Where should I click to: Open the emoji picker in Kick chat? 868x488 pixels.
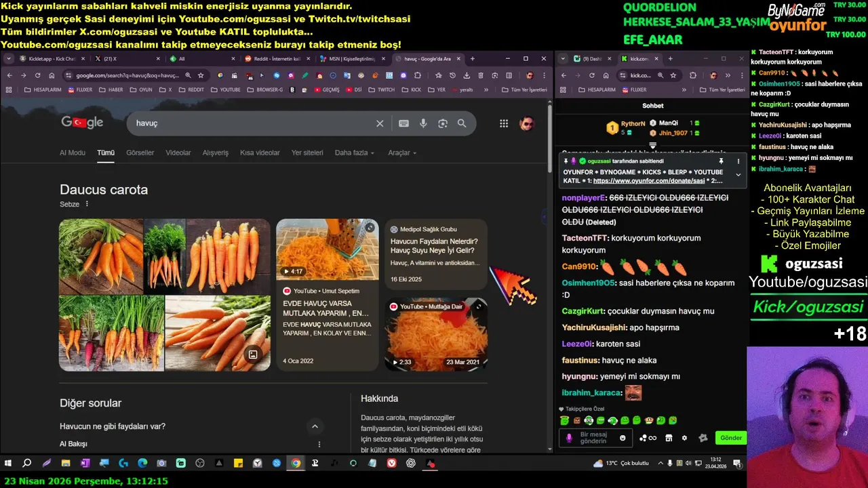pyautogui.click(x=623, y=438)
